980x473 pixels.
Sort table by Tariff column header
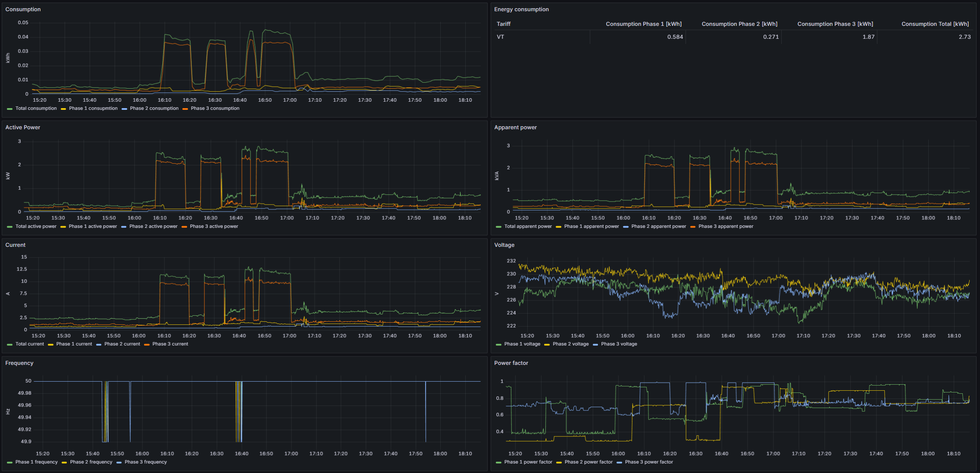point(503,24)
